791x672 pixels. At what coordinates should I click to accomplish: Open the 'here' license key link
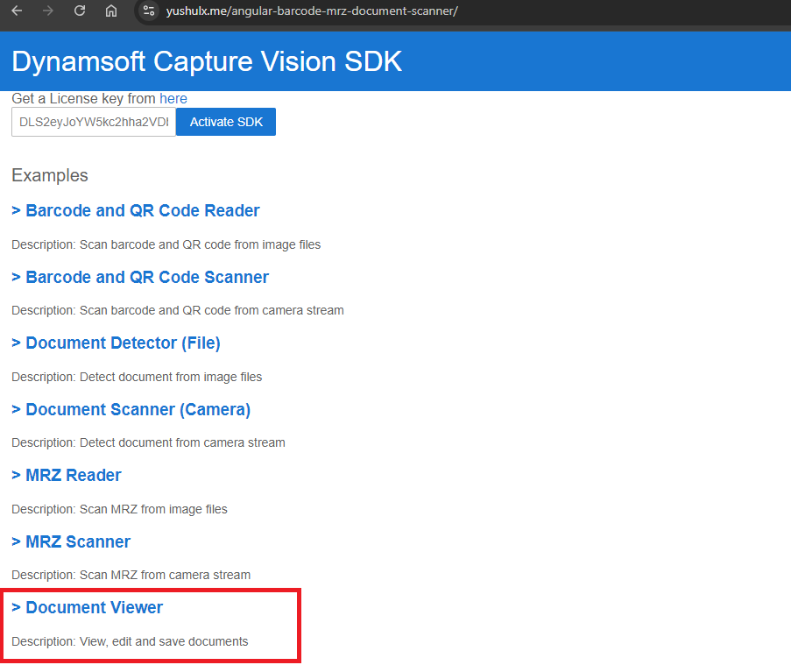tap(173, 99)
